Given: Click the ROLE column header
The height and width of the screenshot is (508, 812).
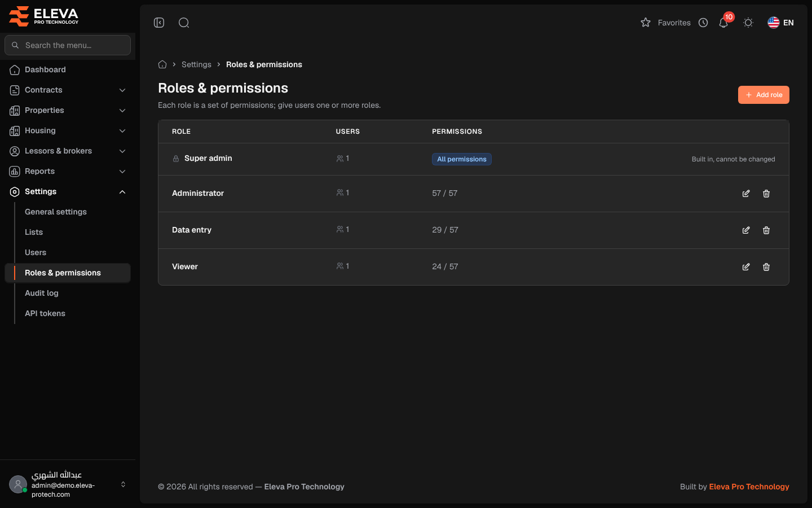Looking at the screenshot, I should pyautogui.click(x=181, y=132).
